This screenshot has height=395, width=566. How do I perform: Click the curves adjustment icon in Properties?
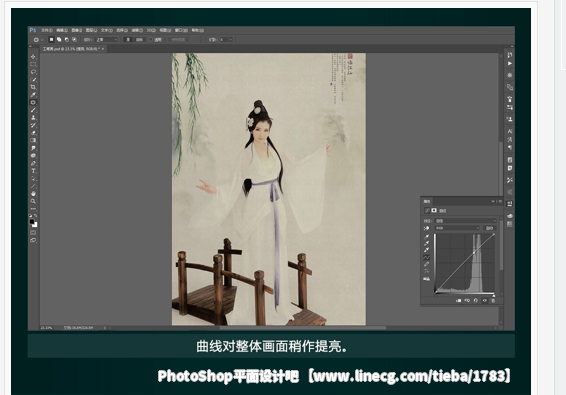(x=427, y=210)
